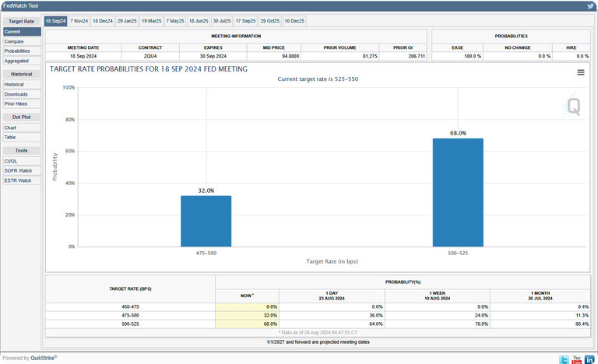The image size is (598, 364).
Task: Open the 10 Dec25 meeting tab
Action: pos(294,20)
